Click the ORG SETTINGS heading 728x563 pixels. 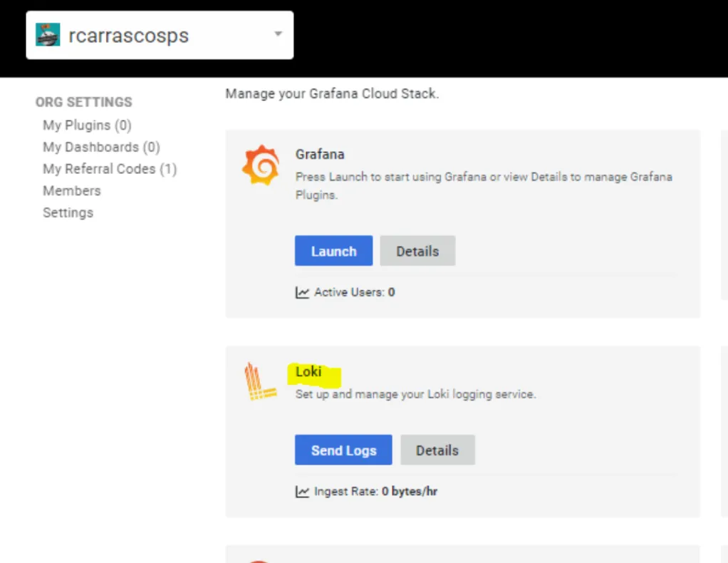83,102
